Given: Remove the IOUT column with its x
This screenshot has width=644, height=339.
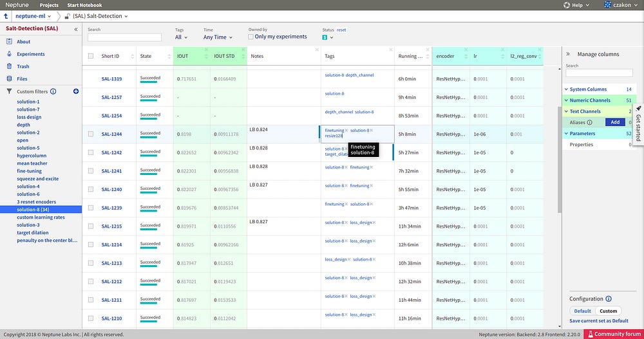Looking at the screenshot, I should (x=206, y=50).
